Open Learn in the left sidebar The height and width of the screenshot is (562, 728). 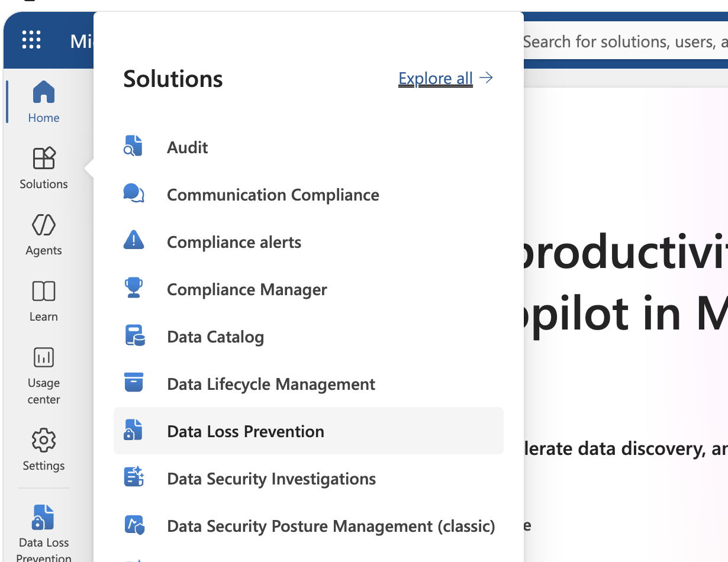44,301
